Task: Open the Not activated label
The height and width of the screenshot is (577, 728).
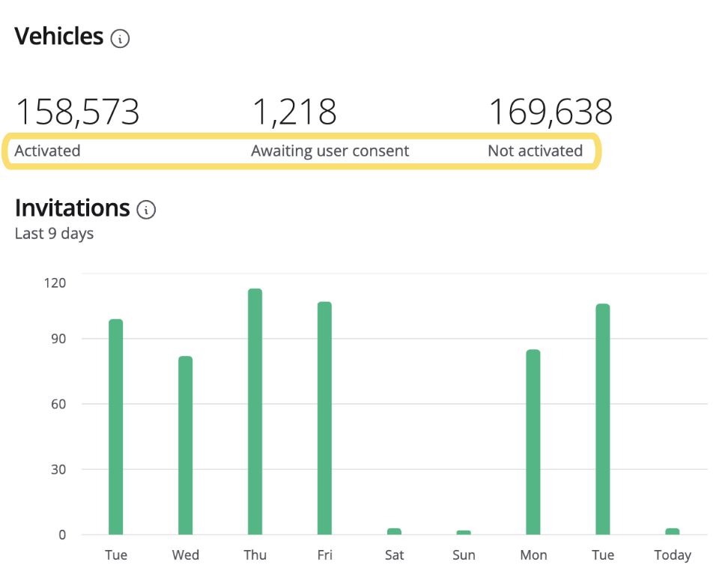Action: point(535,151)
